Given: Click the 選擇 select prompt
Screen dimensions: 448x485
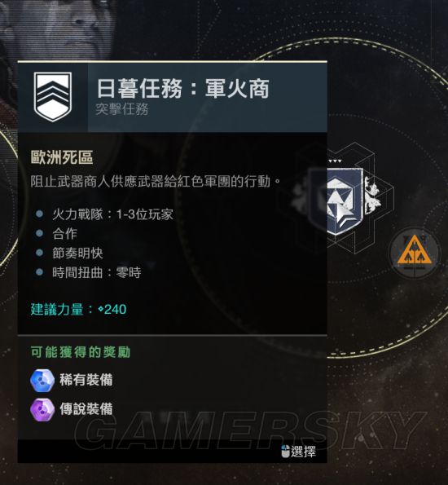Looking at the screenshot, I should pyautogui.click(x=303, y=452).
